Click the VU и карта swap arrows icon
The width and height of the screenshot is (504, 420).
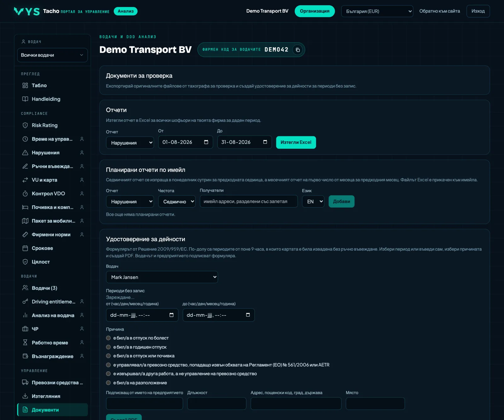pos(25,180)
